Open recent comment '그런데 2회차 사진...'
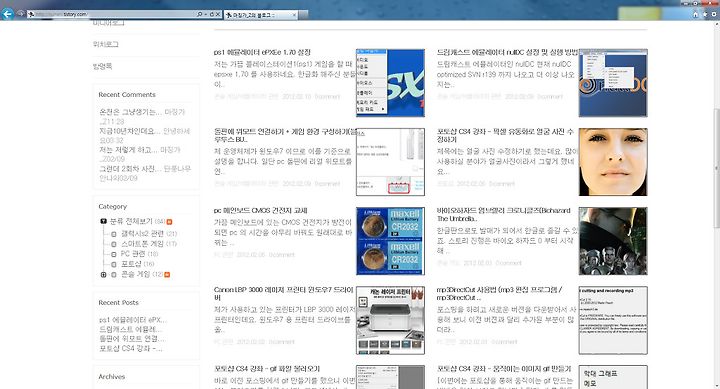The width and height of the screenshot is (720, 389). click(130, 169)
